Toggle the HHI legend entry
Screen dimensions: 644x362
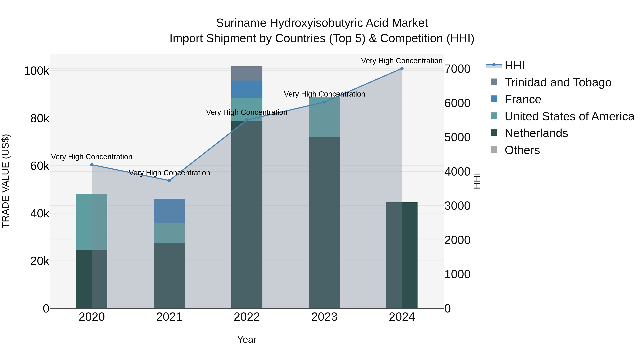[x=505, y=65]
